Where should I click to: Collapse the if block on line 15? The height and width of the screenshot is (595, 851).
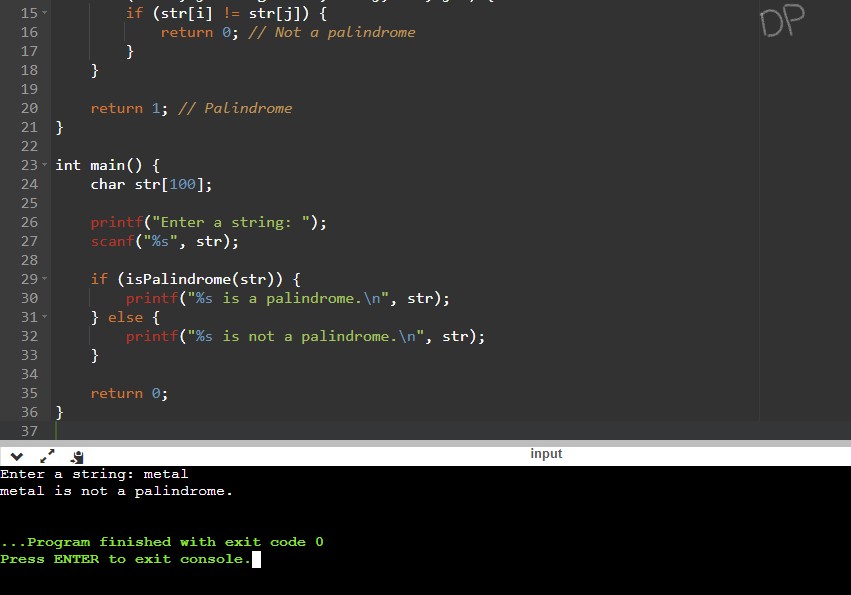[44, 13]
